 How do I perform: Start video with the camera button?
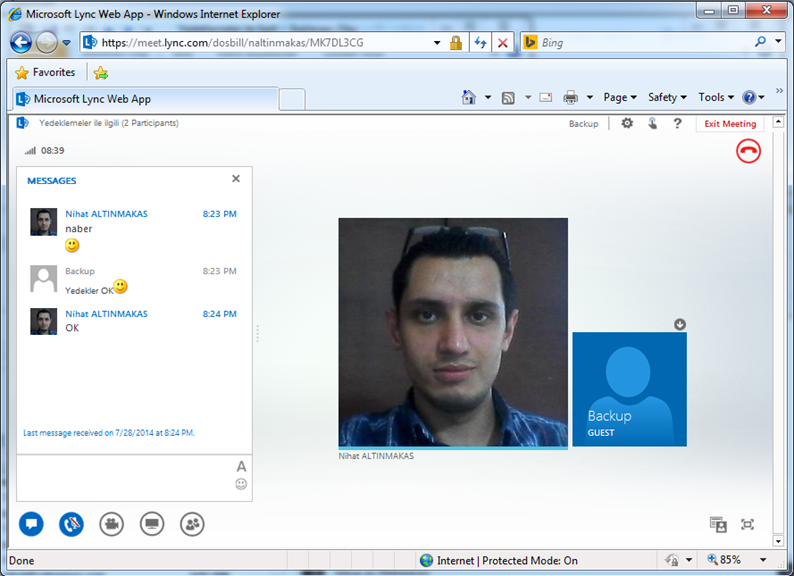click(111, 524)
